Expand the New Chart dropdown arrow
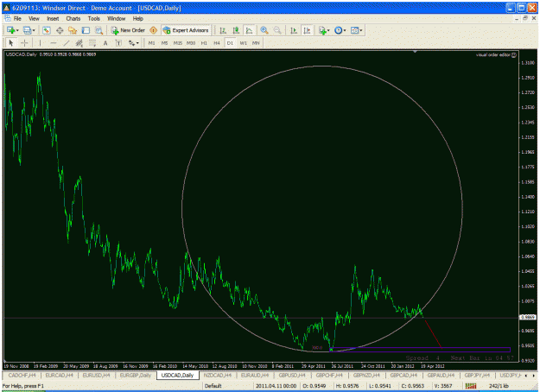Viewport: 540px width, 392px height. pyautogui.click(x=17, y=30)
